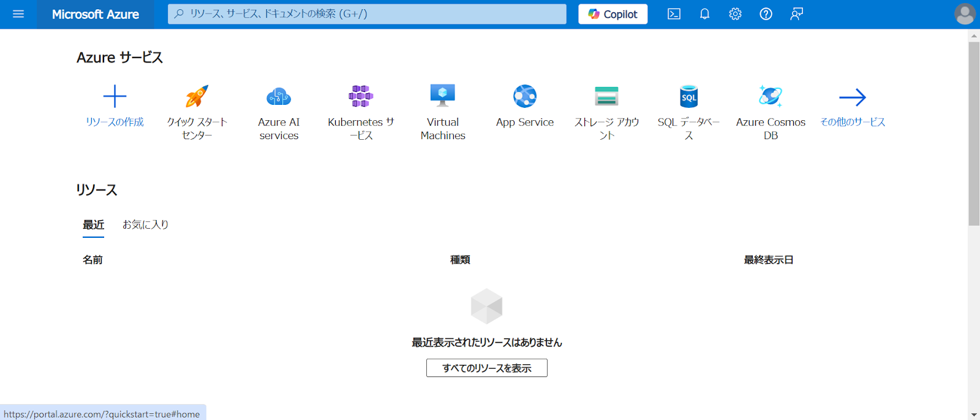Open the help question mark
Viewport: 980px width, 420px height.
766,14
